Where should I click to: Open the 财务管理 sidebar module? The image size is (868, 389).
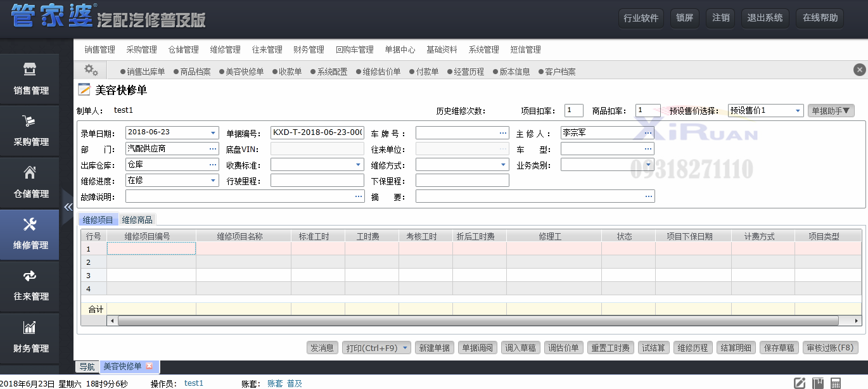(x=30, y=336)
